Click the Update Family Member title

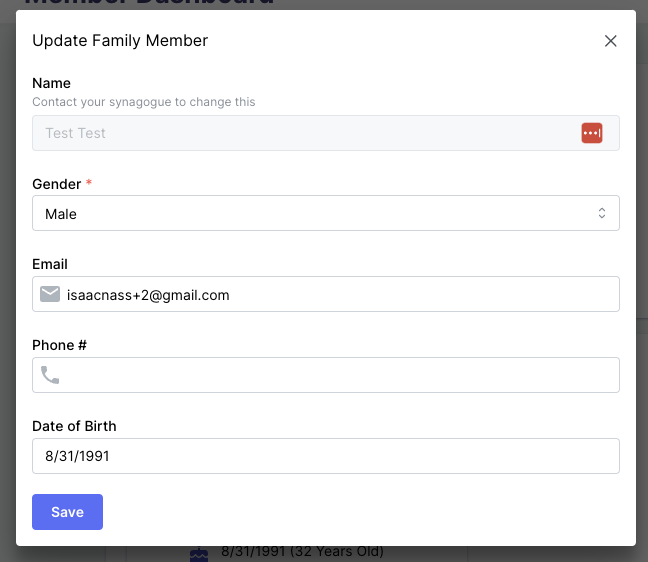click(120, 41)
